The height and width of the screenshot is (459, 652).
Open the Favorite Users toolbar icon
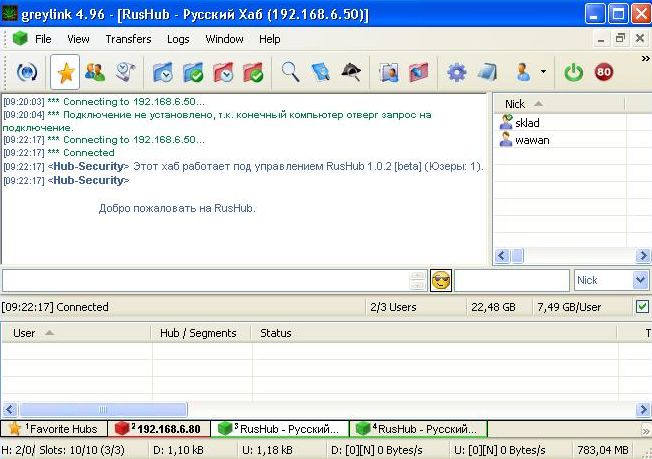[95, 72]
